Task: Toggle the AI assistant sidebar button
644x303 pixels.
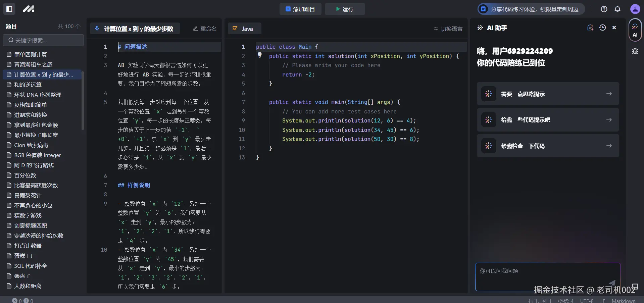Action: click(x=635, y=30)
